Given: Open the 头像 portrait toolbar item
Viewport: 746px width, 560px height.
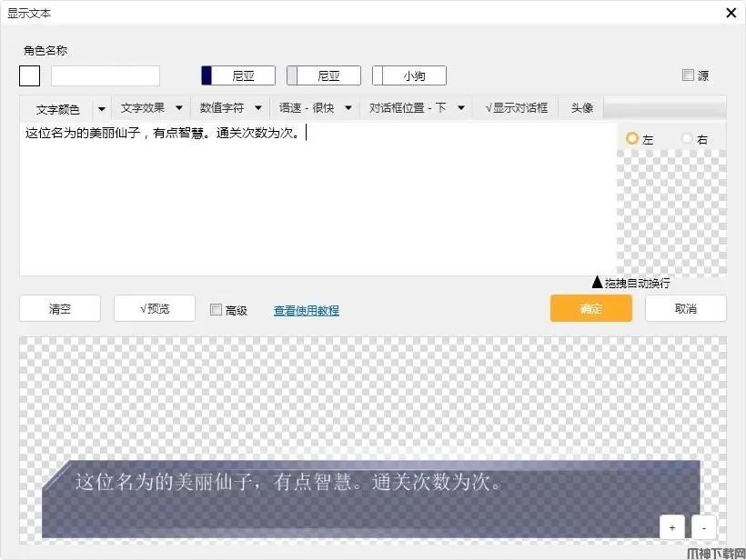Looking at the screenshot, I should click(582, 108).
